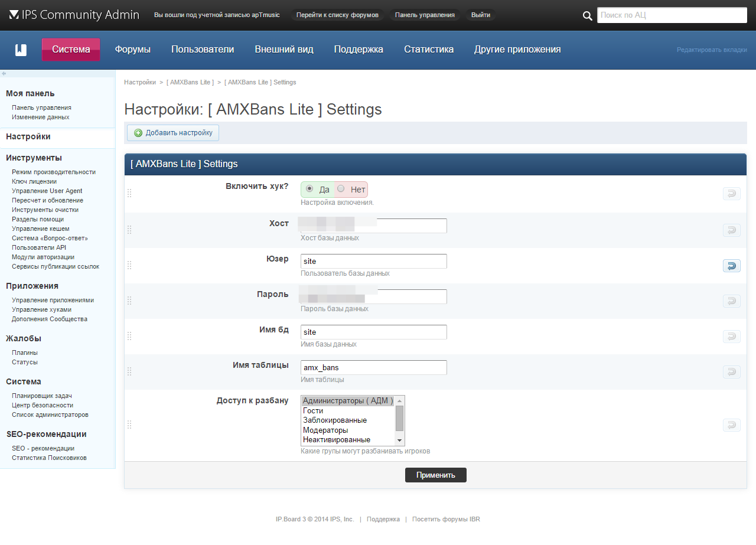Click the search magnifier icon
Screen dimensions: 756x545
click(587, 15)
